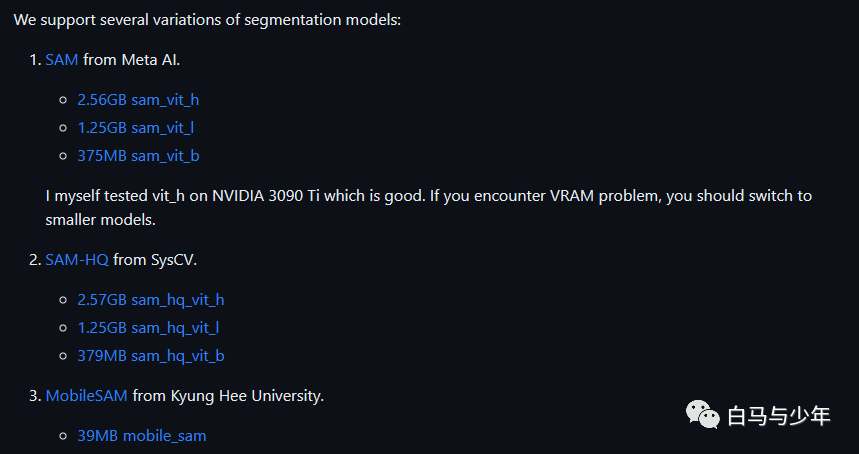Click the 白马与少年 watermark text

coord(778,416)
